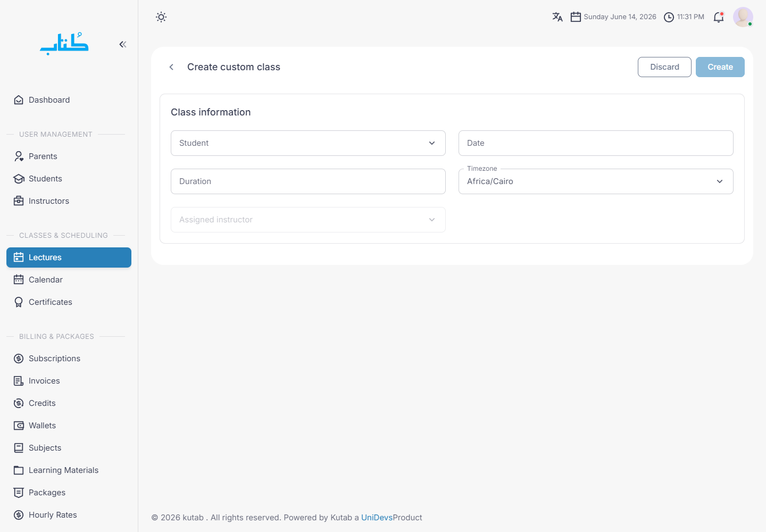The image size is (766, 532).
Task: Click the 11:31 PM time text
Action: 690,17
